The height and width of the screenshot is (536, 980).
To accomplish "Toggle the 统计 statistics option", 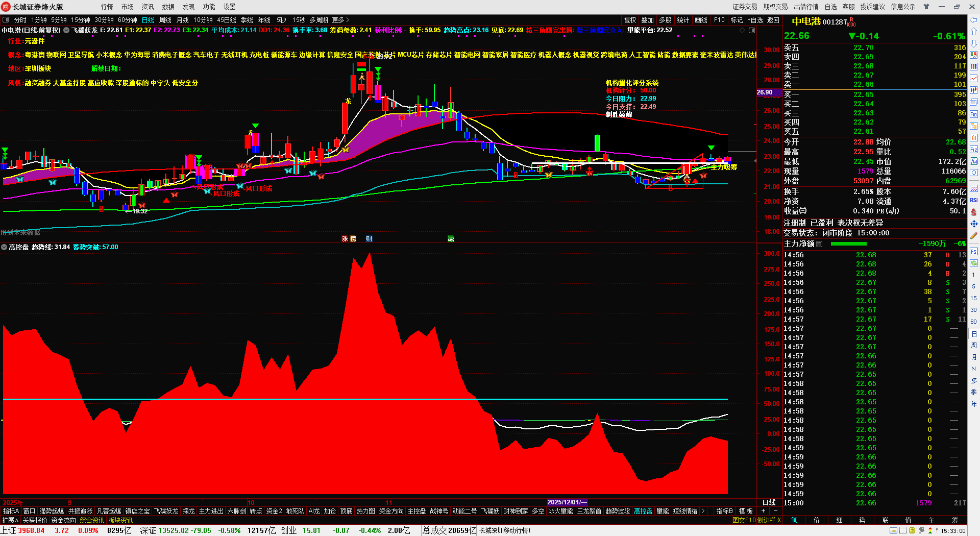I will tap(683, 20).
